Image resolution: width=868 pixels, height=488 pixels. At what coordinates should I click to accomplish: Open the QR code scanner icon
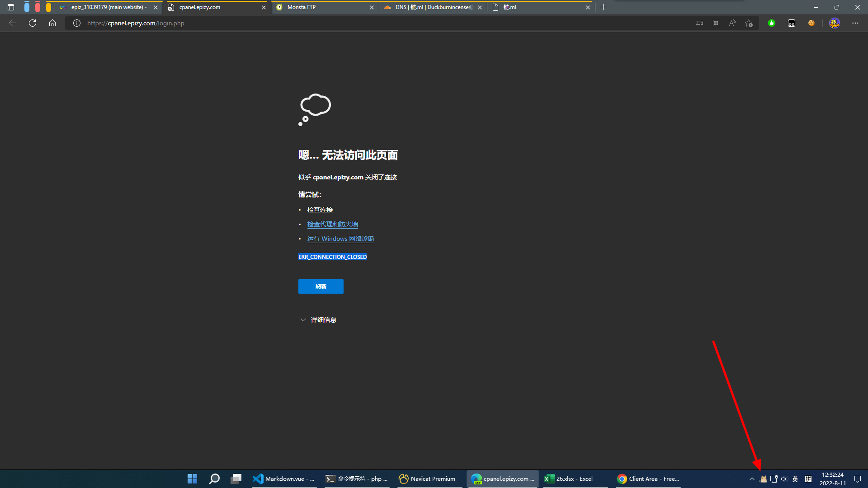[x=716, y=23]
